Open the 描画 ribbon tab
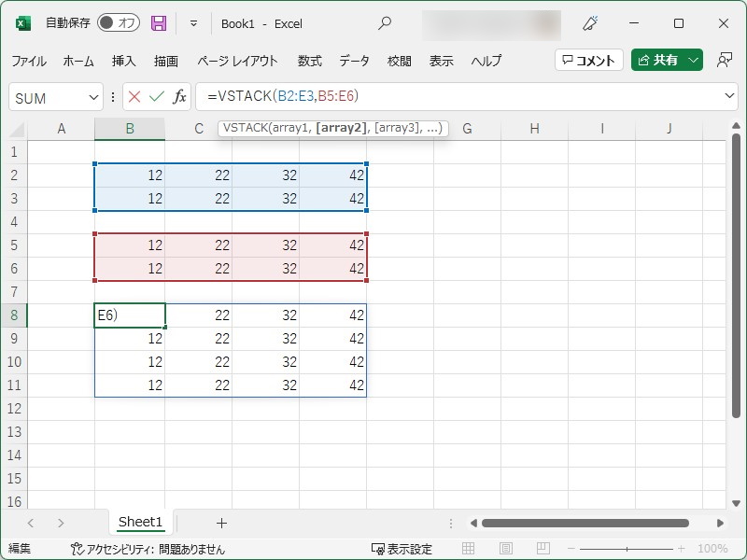 [166, 61]
